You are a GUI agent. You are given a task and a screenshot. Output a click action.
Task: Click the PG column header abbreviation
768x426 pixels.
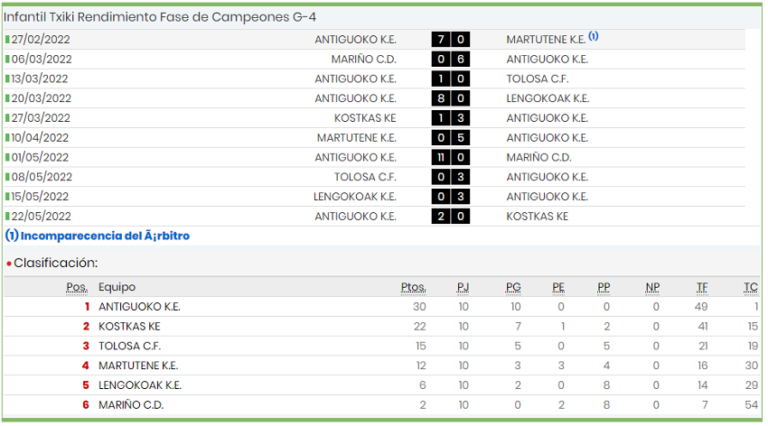(x=513, y=287)
